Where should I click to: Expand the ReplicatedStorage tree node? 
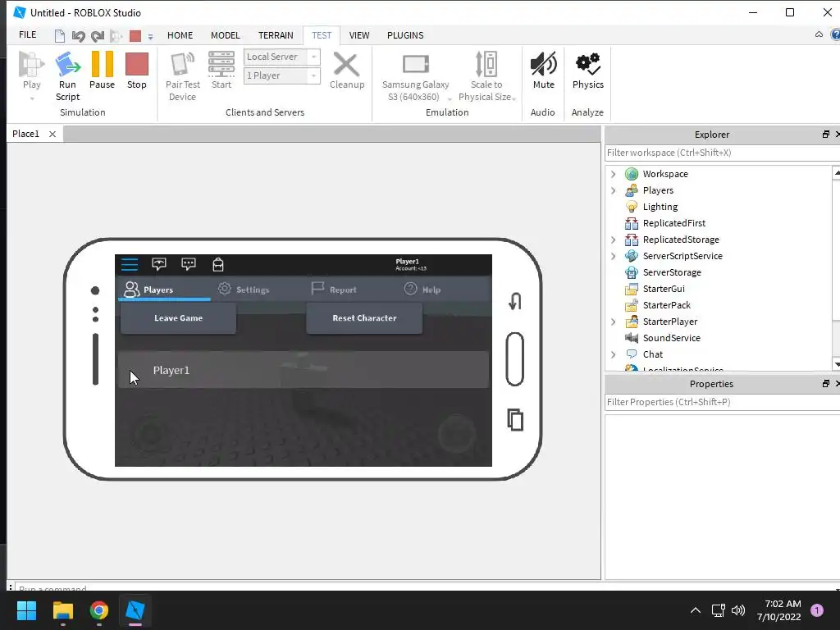click(614, 240)
